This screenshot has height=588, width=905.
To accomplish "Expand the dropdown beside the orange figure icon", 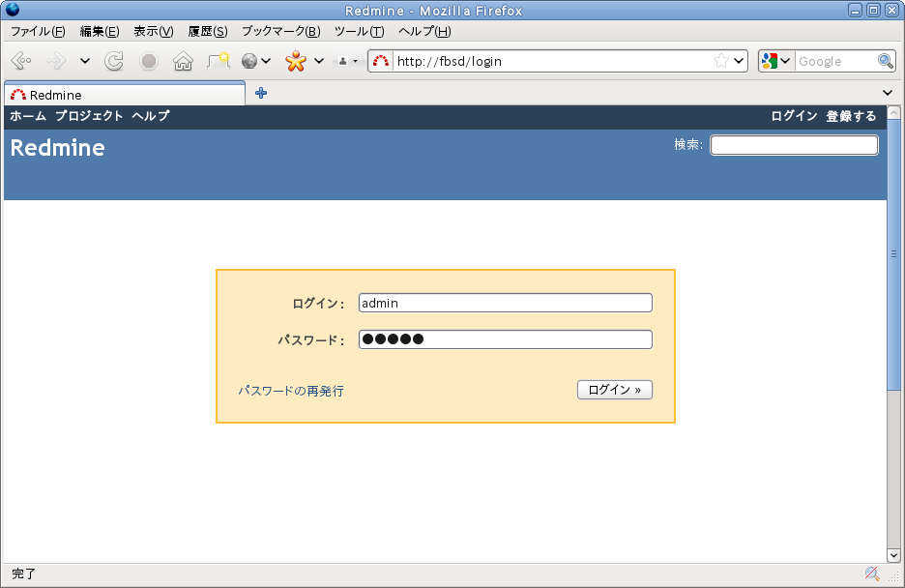I will [x=319, y=61].
